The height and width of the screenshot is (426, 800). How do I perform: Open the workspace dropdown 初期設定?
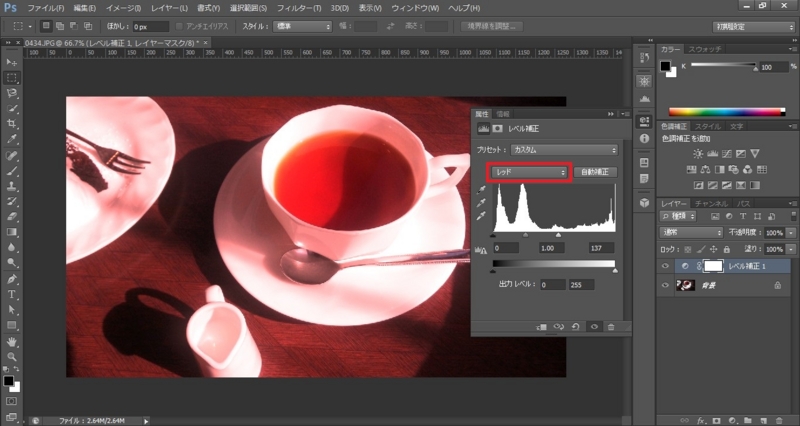(x=754, y=27)
